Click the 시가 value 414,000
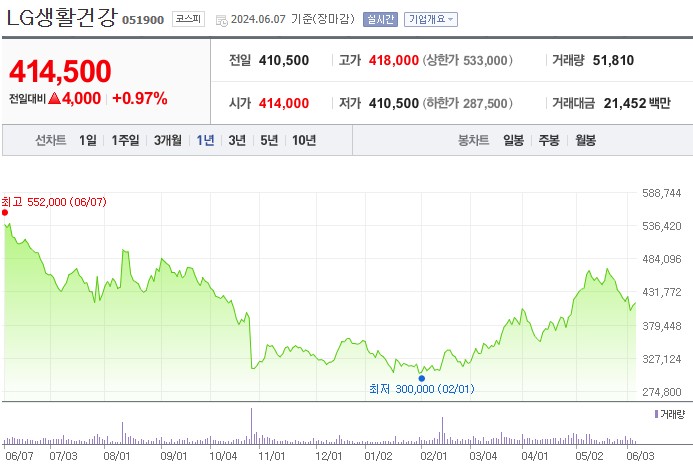The image size is (693, 466). [x=284, y=103]
